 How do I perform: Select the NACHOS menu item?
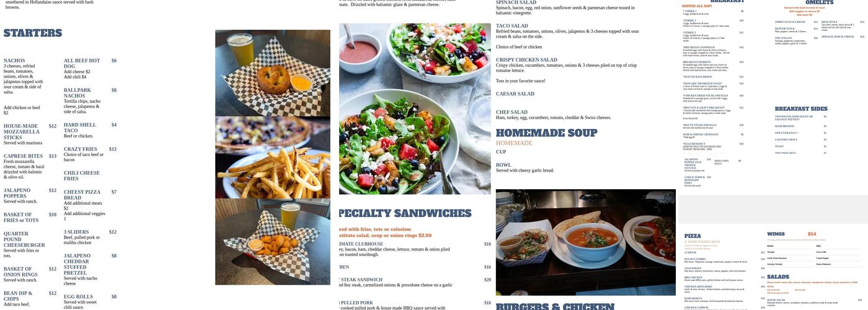point(14,61)
